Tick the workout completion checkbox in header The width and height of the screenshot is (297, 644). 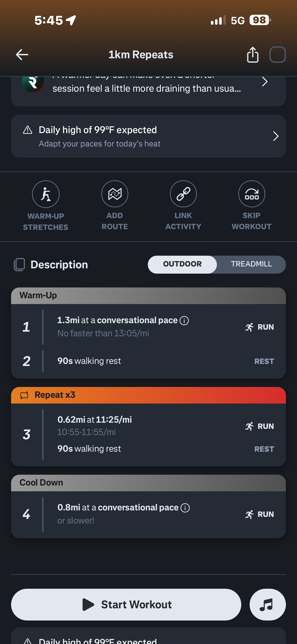click(x=277, y=55)
